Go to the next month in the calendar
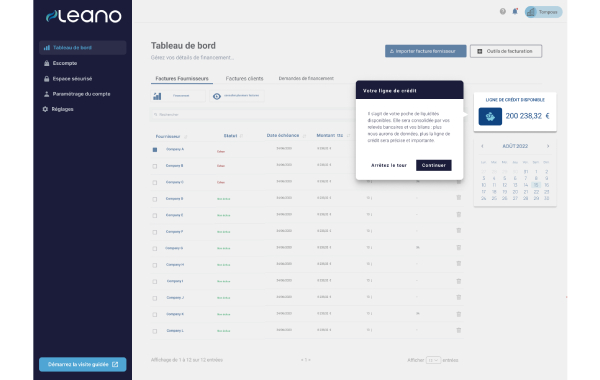Viewport: 600px width, 380px height. [548, 146]
